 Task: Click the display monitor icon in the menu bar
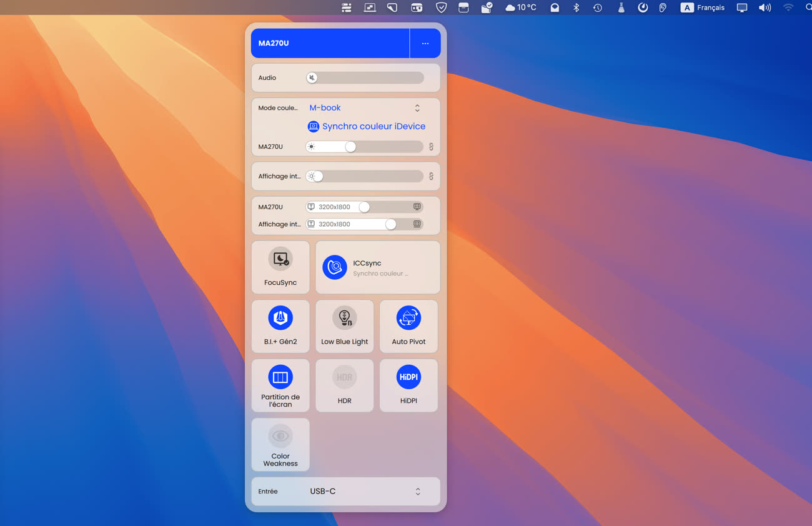coord(741,7)
